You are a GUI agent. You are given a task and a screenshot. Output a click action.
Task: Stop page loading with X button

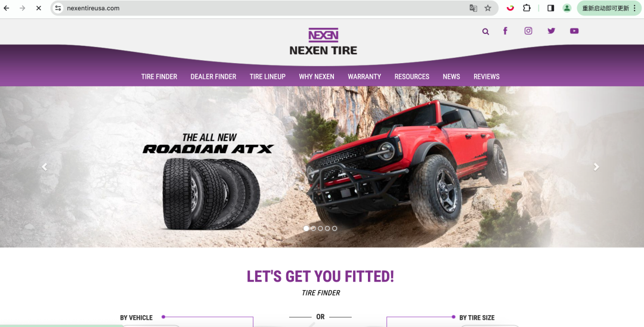39,8
